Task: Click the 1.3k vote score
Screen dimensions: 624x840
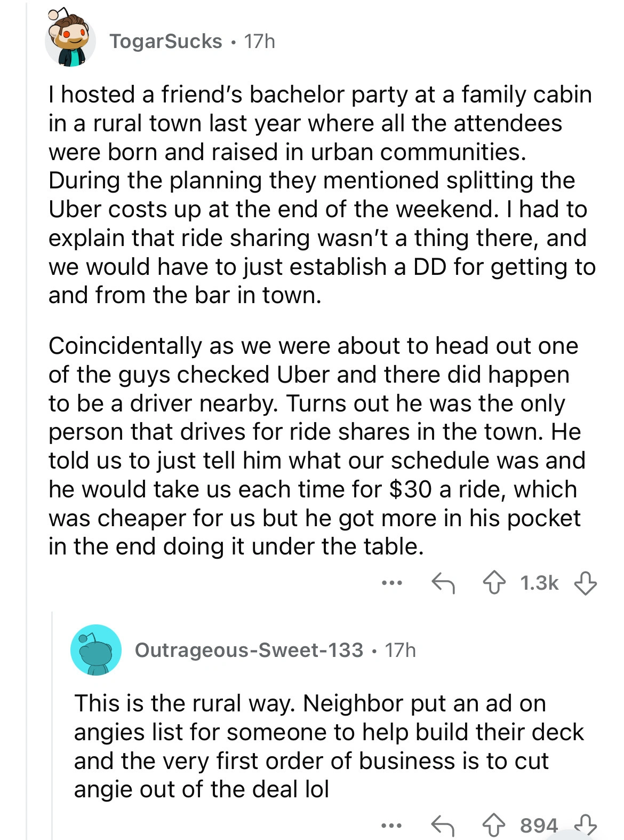Action: pyautogui.click(x=539, y=583)
